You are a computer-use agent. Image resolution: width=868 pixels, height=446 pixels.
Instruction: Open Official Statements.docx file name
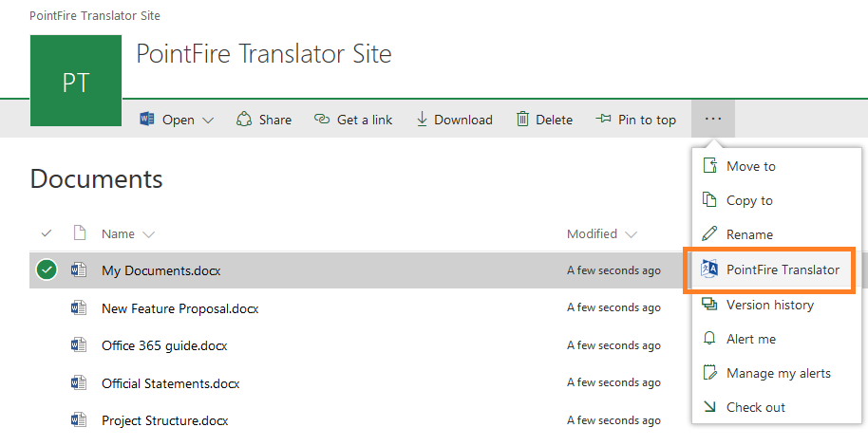[x=171, y=383]
